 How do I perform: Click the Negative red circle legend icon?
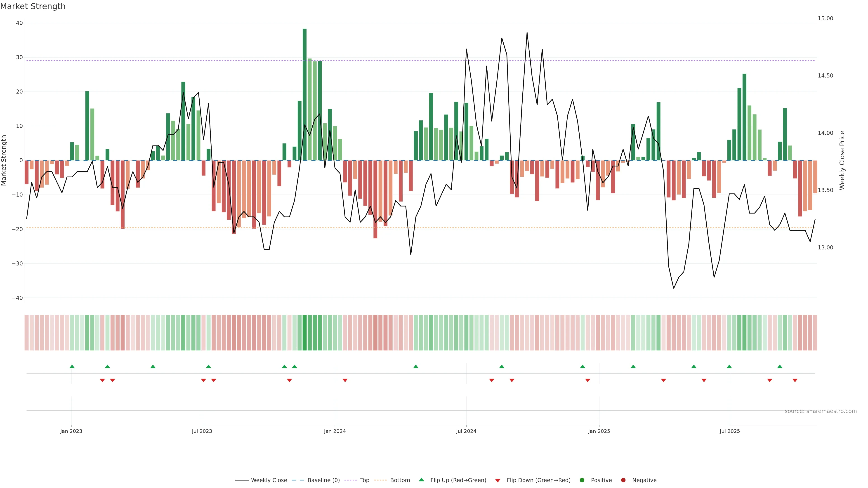623,480
